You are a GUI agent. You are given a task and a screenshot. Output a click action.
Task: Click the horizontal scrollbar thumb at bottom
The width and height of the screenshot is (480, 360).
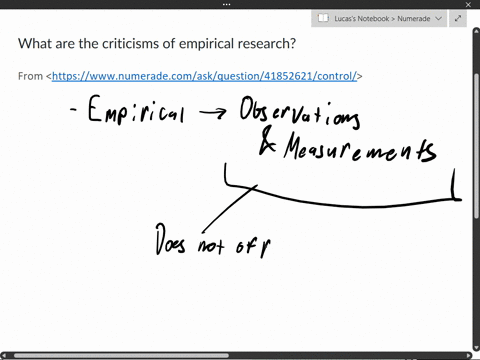(121, 356)
